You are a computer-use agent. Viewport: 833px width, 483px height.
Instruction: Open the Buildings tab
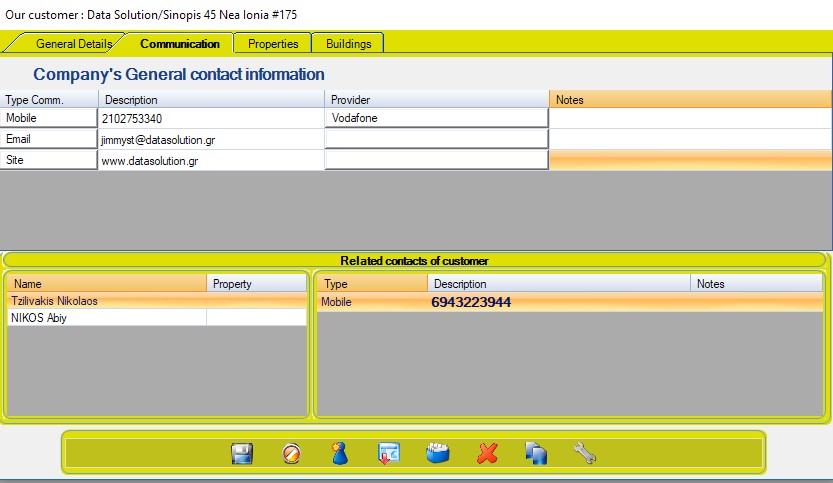[348, 44]
